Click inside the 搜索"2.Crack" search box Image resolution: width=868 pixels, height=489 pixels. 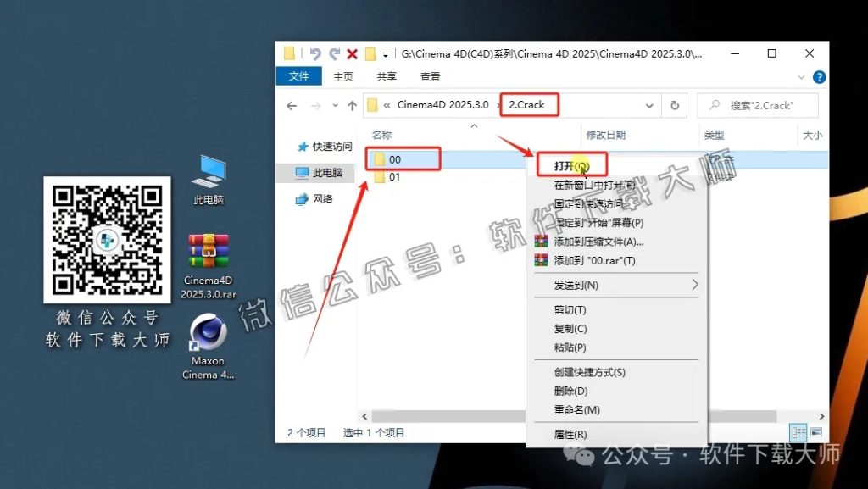[x=759, y=104]
